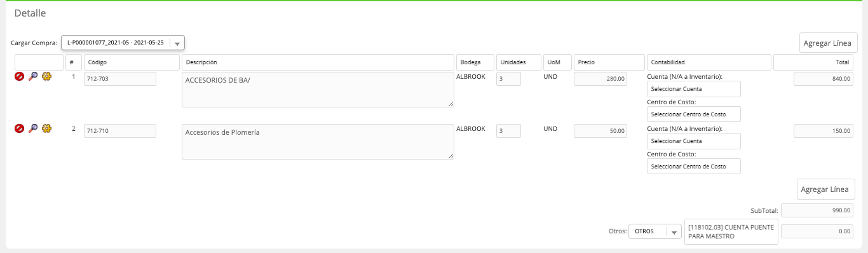Click the SubTotal label

tap(764, 210)
